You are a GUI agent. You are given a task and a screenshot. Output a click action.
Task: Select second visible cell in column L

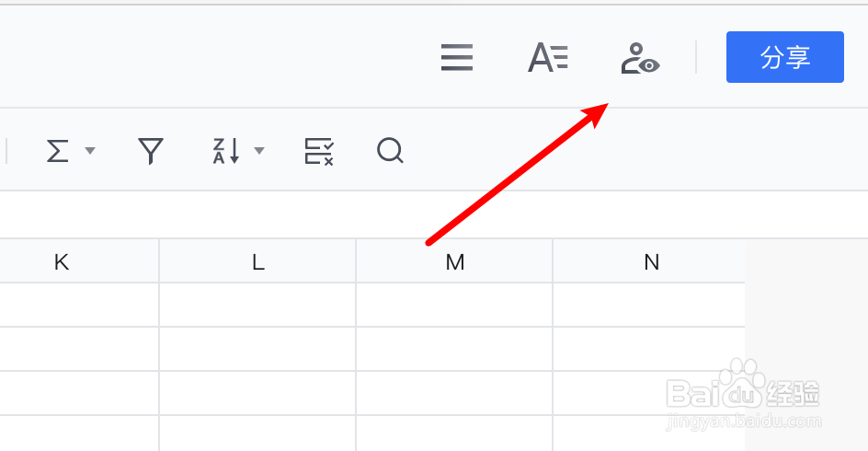[x=257, y=349]
